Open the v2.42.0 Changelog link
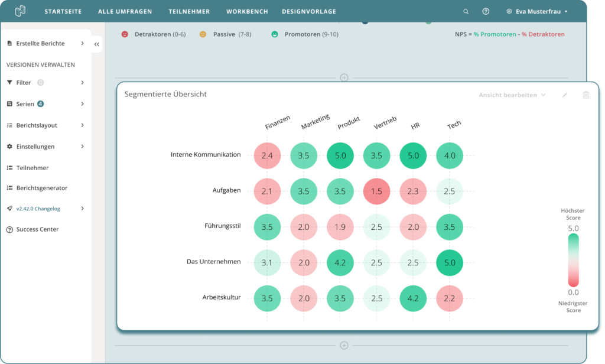 pos(39,209)
